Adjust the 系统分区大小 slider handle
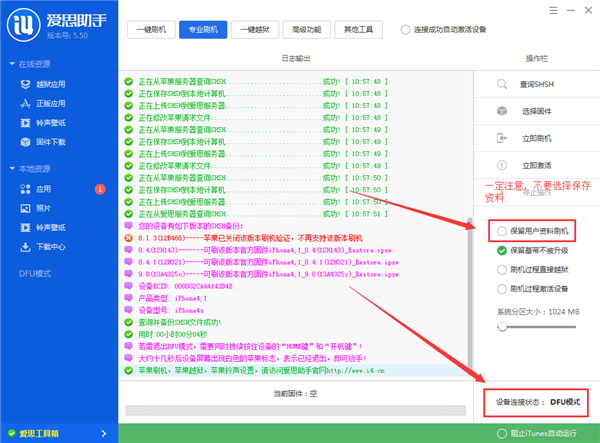 501,326
